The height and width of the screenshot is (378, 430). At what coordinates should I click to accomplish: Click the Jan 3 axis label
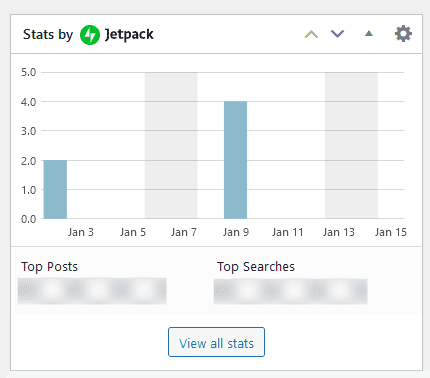click(x=81, y=232)
